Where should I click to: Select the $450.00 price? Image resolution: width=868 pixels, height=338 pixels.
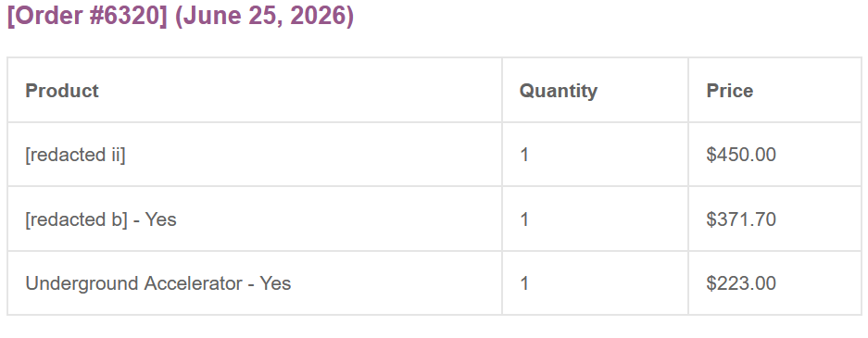point(741,155)
